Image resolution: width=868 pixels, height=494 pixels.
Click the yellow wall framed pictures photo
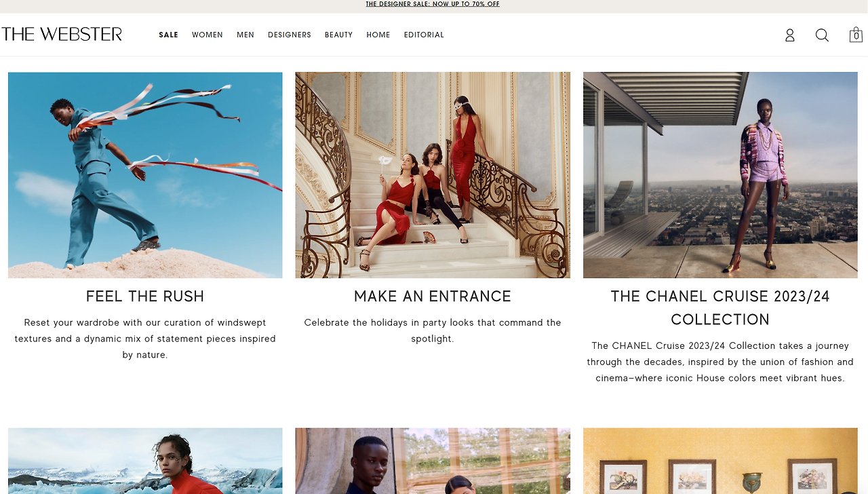click(720, 461)
